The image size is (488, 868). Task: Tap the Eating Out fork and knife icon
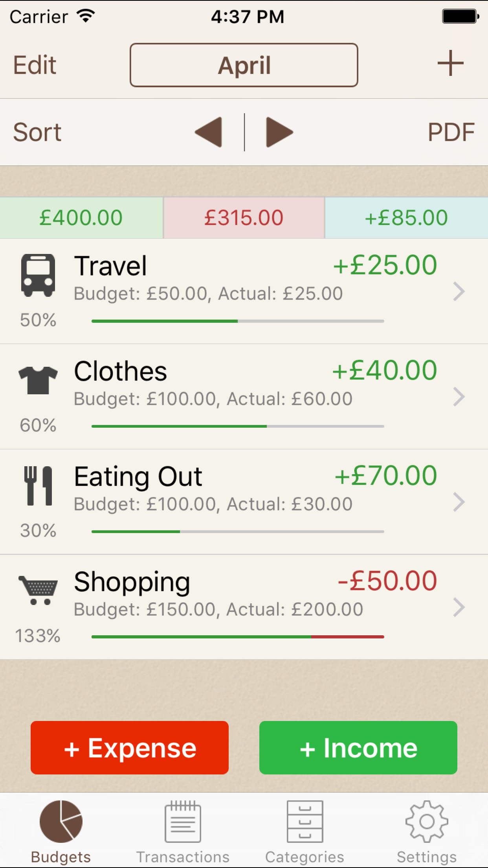point(38,486)
